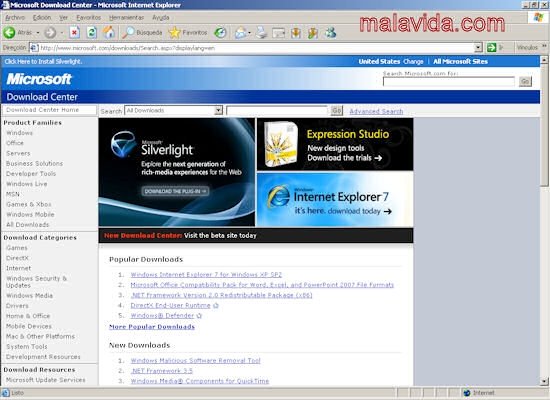This screenshot has height=400, width=550.
Task: Open the All Downloads search dropdown
Action: pyautogui.click(x=174, y=111)
